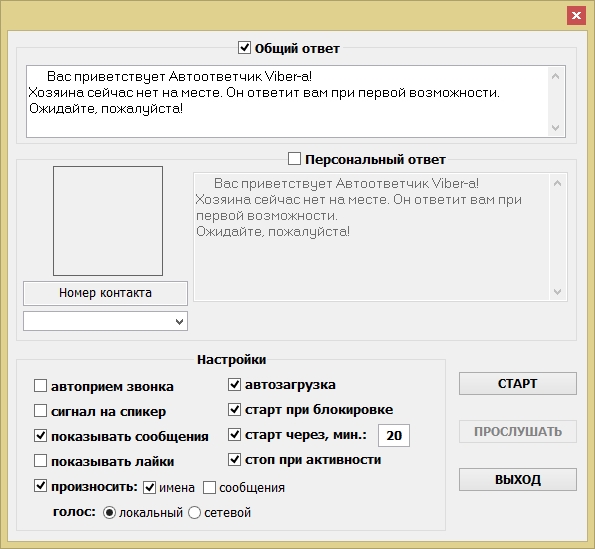Toggle сигнал на спикер checkbox
The height and width of the screenshot is (549, 595).
40,411
